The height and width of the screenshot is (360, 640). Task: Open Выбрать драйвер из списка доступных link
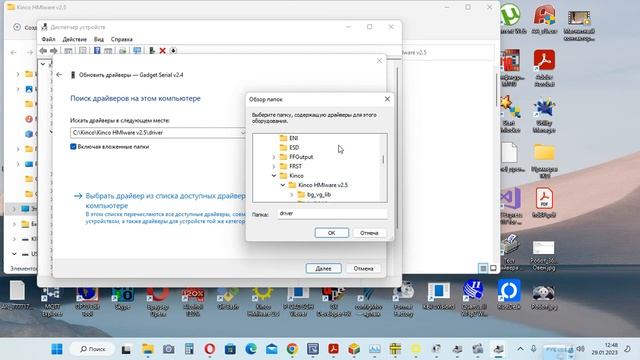coord(165,200)
